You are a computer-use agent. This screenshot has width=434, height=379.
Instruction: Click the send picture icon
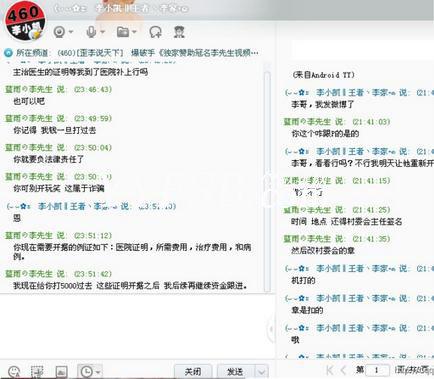tap(61, 372)
